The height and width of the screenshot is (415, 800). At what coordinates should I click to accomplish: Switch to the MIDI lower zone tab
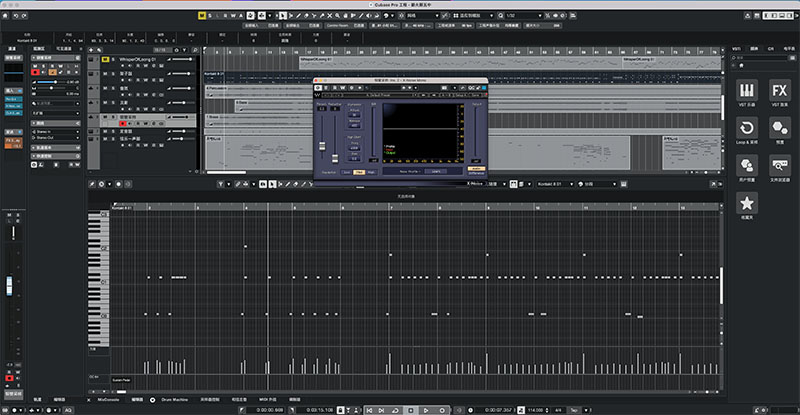(267, 400)
